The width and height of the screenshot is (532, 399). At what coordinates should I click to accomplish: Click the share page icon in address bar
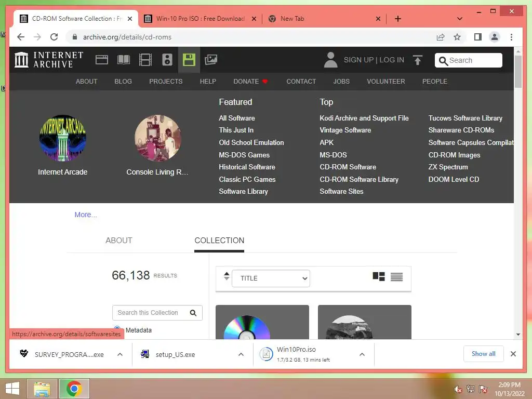point(441,37)
